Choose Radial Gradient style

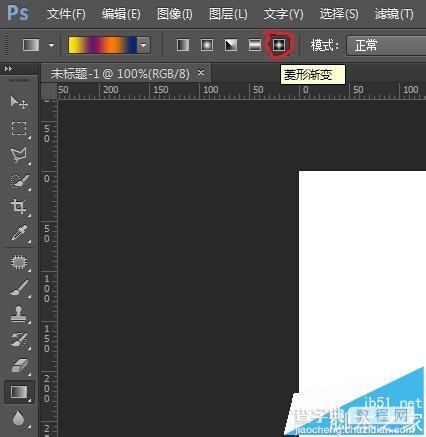(207, 45)
